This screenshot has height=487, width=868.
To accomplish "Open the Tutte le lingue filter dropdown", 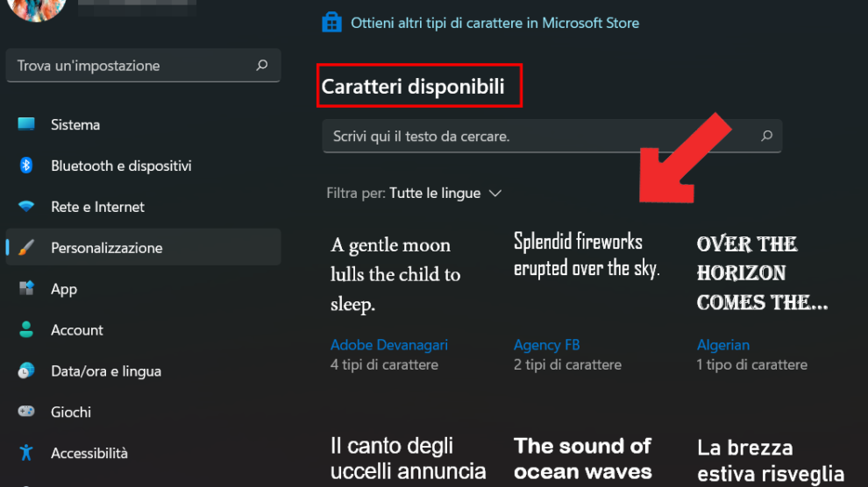I will click(x=445, y=193).
